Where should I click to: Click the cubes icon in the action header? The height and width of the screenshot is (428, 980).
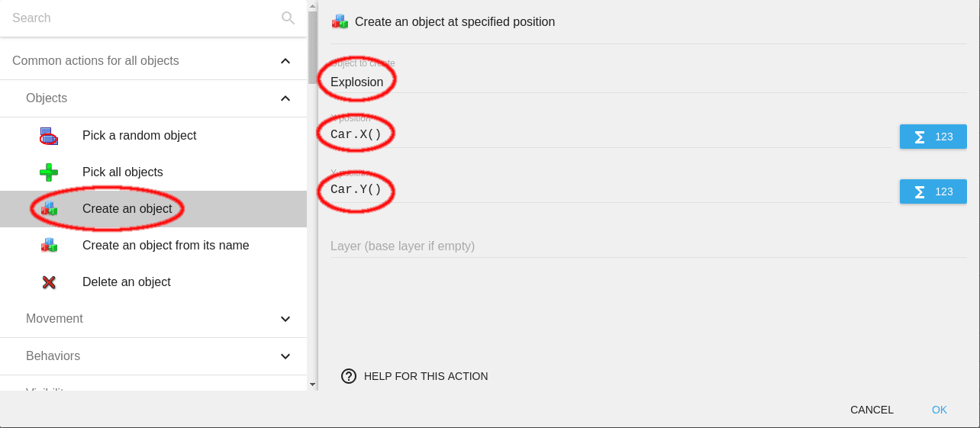click(340, 22)
